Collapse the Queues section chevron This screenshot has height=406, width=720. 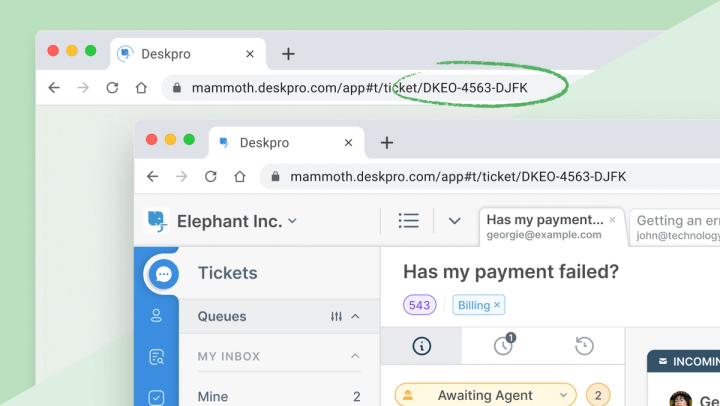tap(355, 317)
